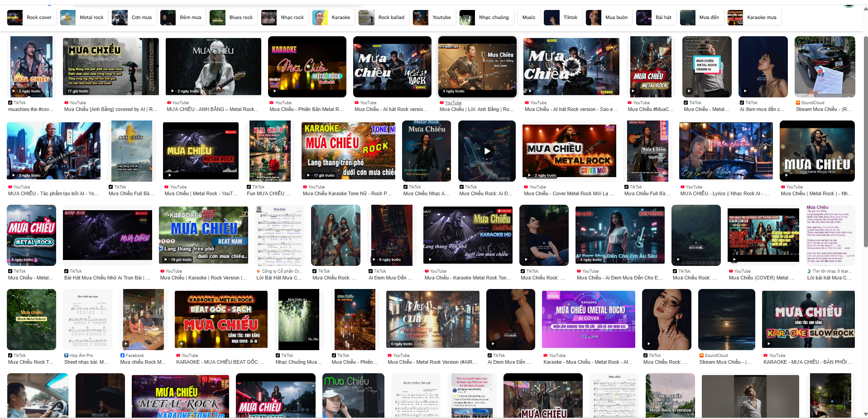Open the AI COVER purple Mưa Chiều (Metal Rock) thumbnail
868x419 pixels.
589,320
